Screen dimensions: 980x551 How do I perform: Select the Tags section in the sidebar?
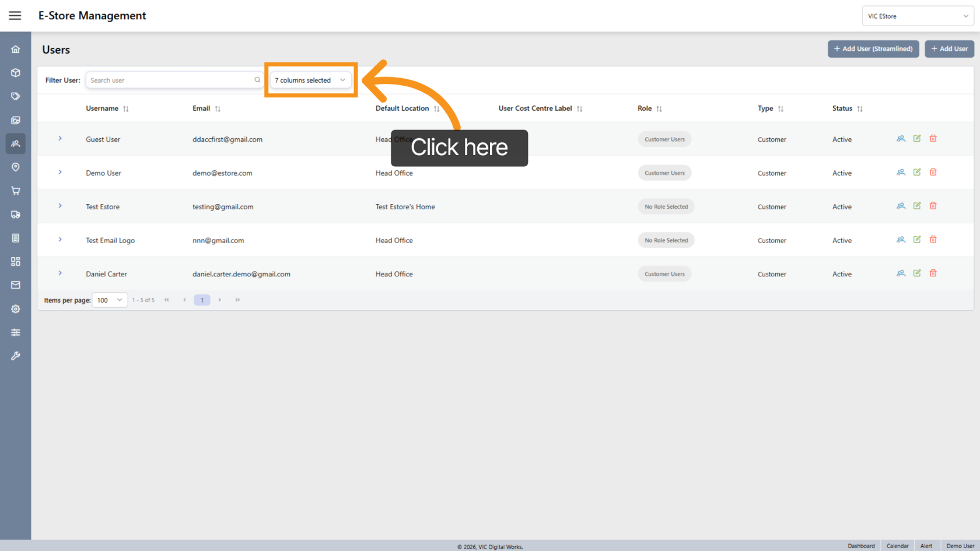[x=15, y=96]
